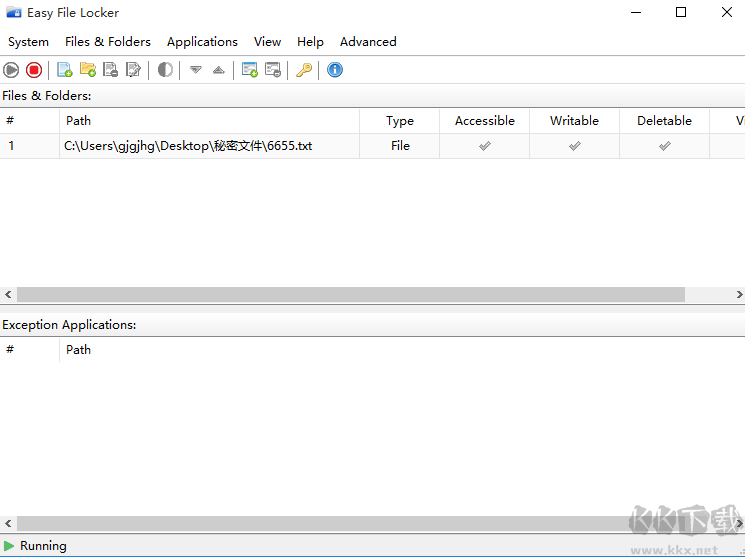This screenshot has height=557, width=745.
Task: Click the Move Down arrow icon
Action: [x=196, y=70]
